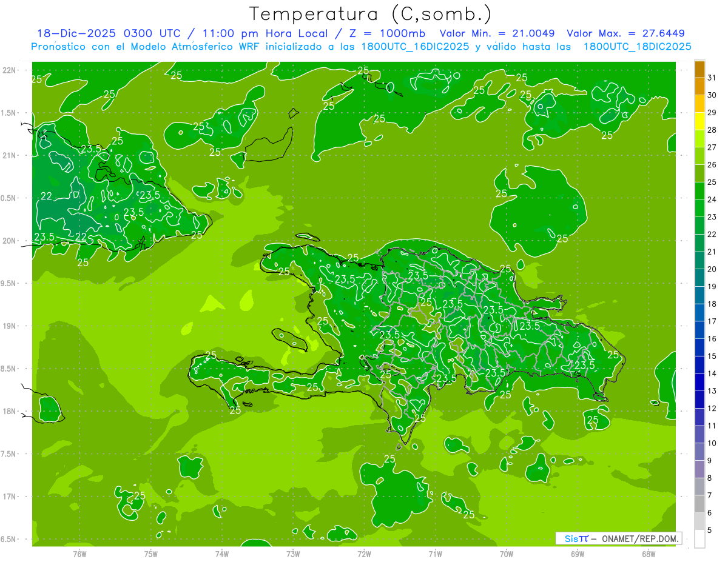Click the legend swatch between 12 and 13
728x562 pixels.
(x=699, y=400)
